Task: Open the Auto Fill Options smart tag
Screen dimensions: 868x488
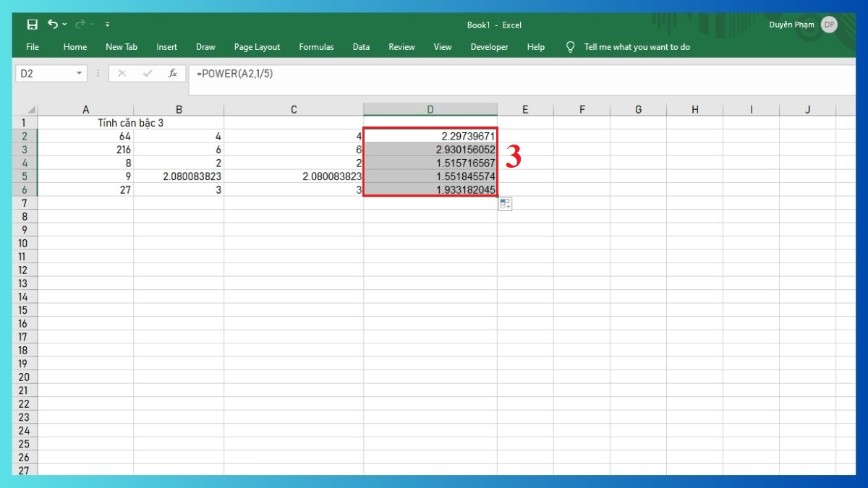Action: coord(504,203)
